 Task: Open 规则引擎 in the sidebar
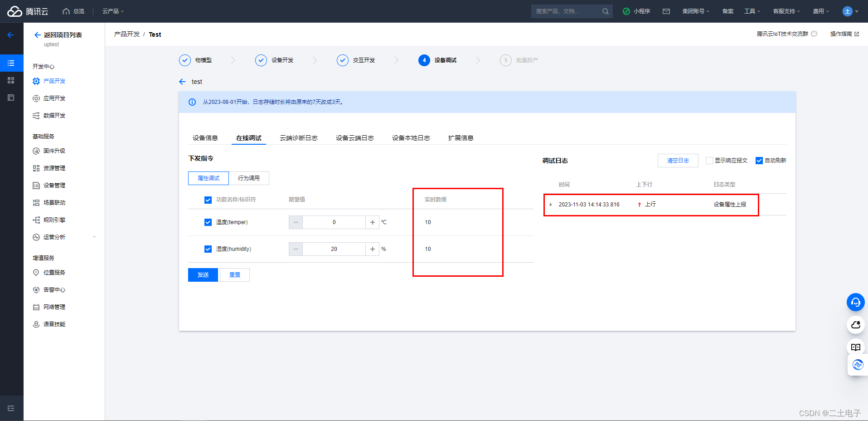point(54,220)
